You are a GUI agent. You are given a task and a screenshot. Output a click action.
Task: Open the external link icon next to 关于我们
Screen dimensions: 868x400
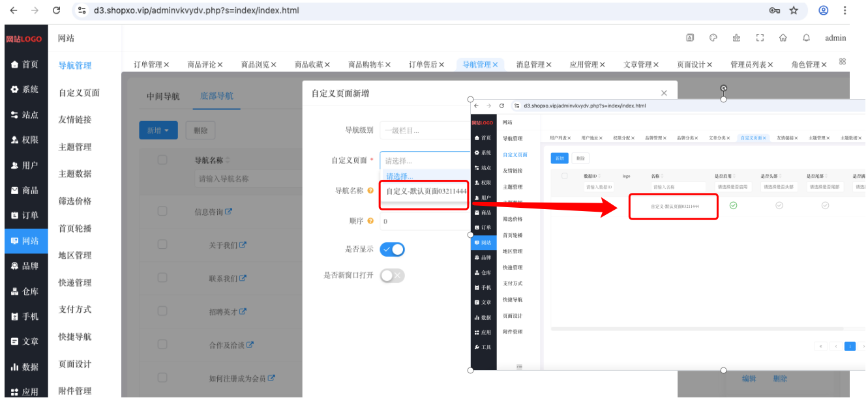[x=243, y=246]
